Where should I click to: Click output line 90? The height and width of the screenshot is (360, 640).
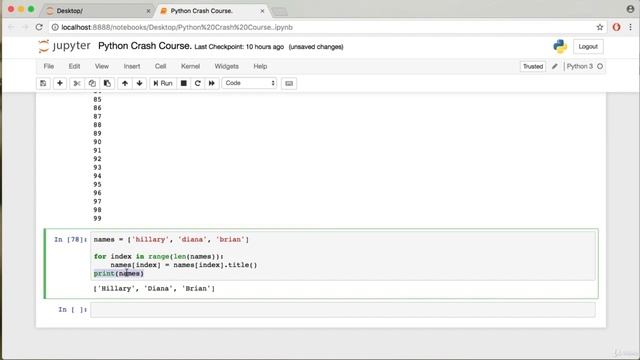[97, 142]
